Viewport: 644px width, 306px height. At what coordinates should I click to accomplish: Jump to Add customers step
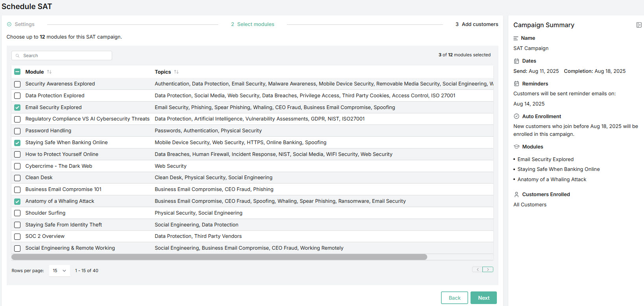point(480,24)
